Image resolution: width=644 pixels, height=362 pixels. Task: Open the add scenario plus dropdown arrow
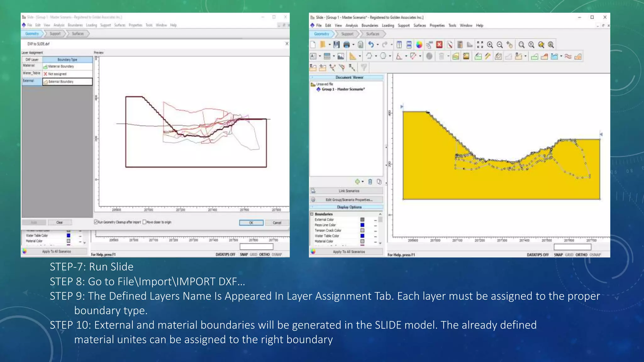coord(363,182)
